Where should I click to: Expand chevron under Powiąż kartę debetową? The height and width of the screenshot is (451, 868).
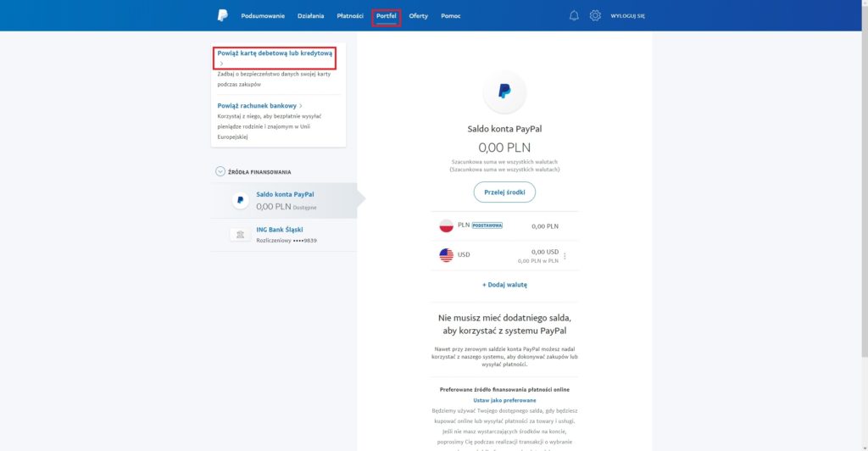pos(221,64)
